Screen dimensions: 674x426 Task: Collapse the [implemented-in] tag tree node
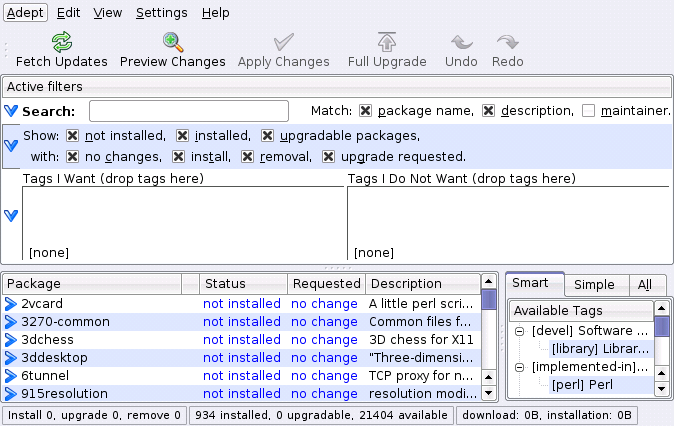coord(520,367)
